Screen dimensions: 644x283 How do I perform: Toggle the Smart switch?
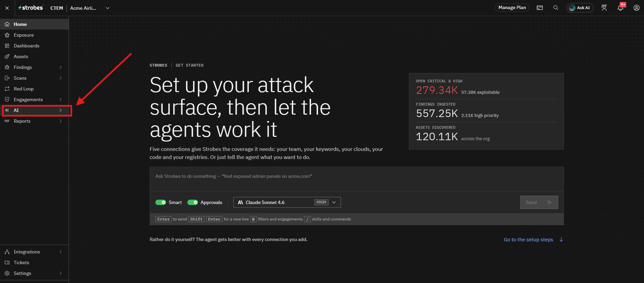tap(161, 202)
